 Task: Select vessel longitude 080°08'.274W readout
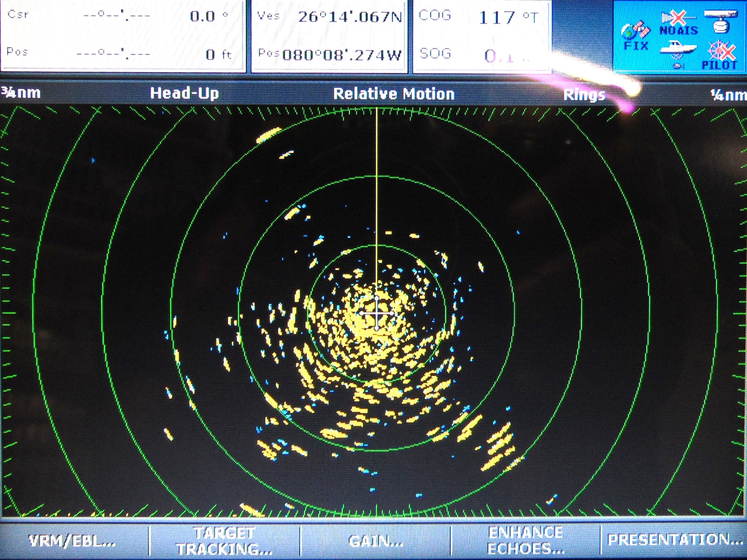[342, 55]
